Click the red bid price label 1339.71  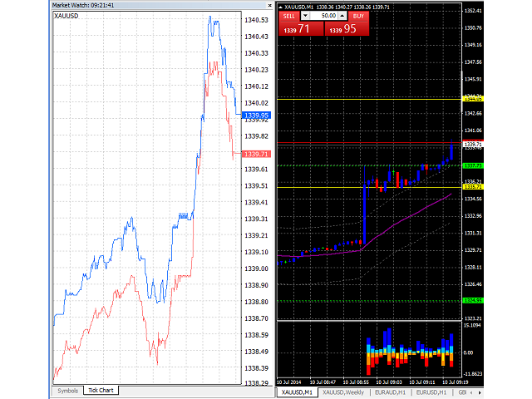(x=254, y=154)
